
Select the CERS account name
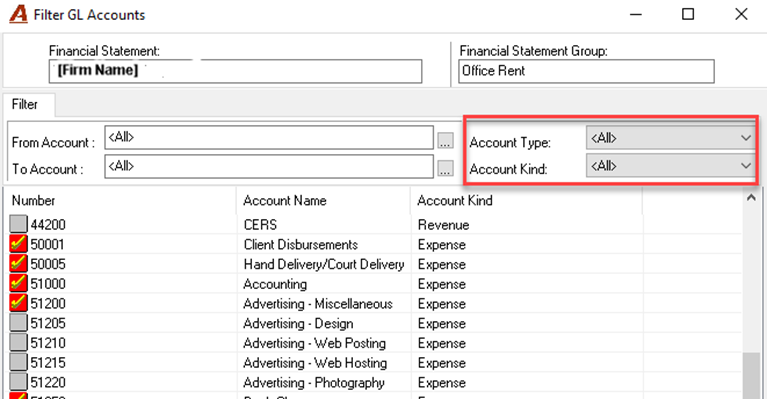click(x=260, y=224)
